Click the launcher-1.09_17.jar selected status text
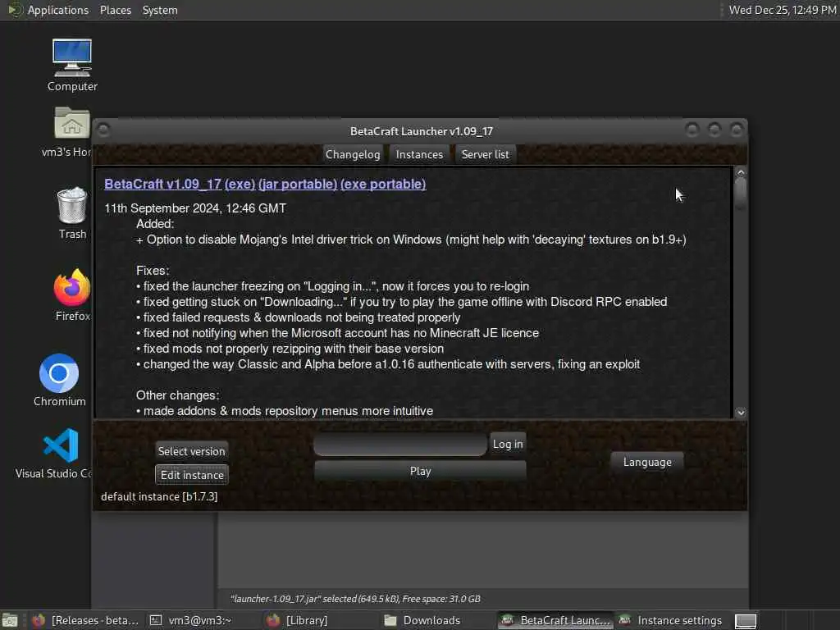The width and height of the screenshot is (840, 630). (x=355, y=599)
